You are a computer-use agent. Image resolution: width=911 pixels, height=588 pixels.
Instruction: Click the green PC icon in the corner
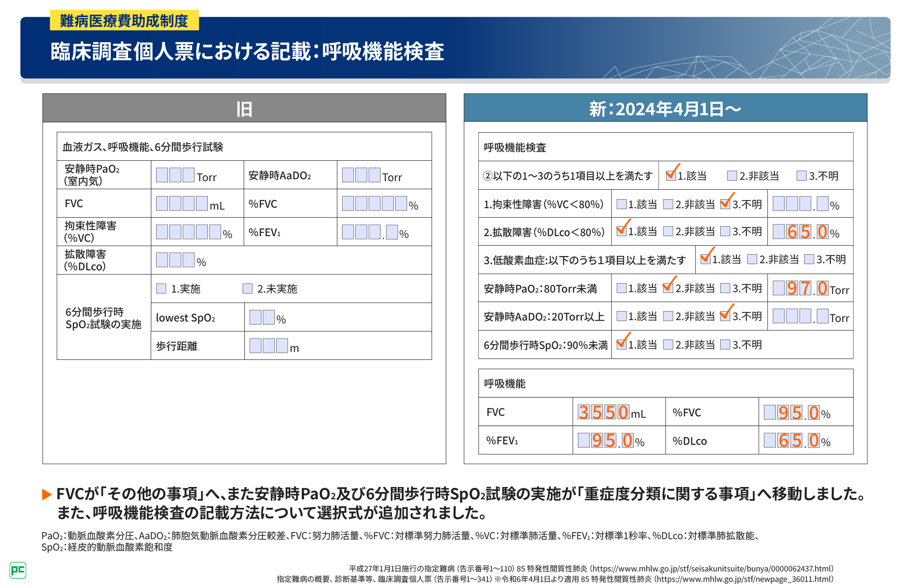click(x=18, y=570)
